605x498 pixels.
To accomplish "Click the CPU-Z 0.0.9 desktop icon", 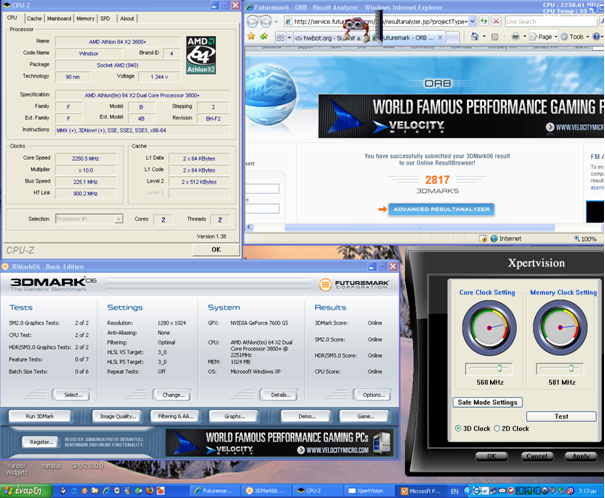I will [87, 466].
